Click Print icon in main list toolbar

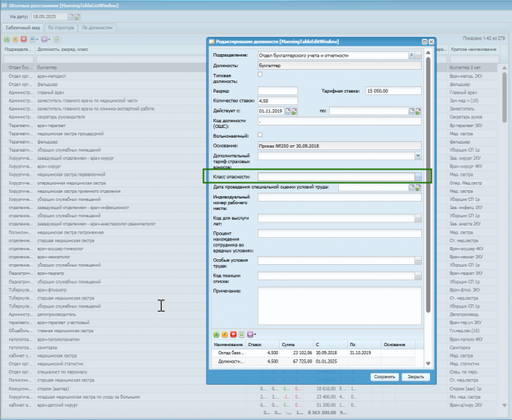point(32,39)
